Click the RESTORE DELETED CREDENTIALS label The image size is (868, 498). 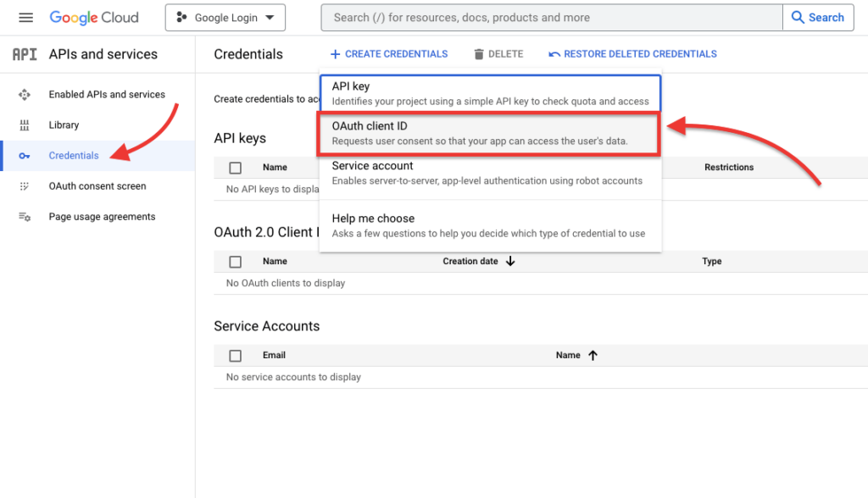pos(640,54)
